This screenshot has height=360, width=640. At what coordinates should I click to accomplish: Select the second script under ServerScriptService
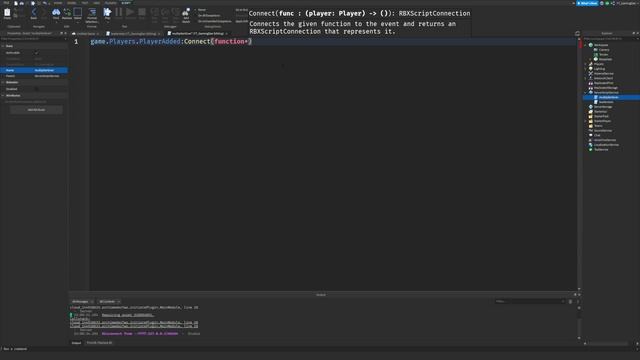click(x=606, y=102)
